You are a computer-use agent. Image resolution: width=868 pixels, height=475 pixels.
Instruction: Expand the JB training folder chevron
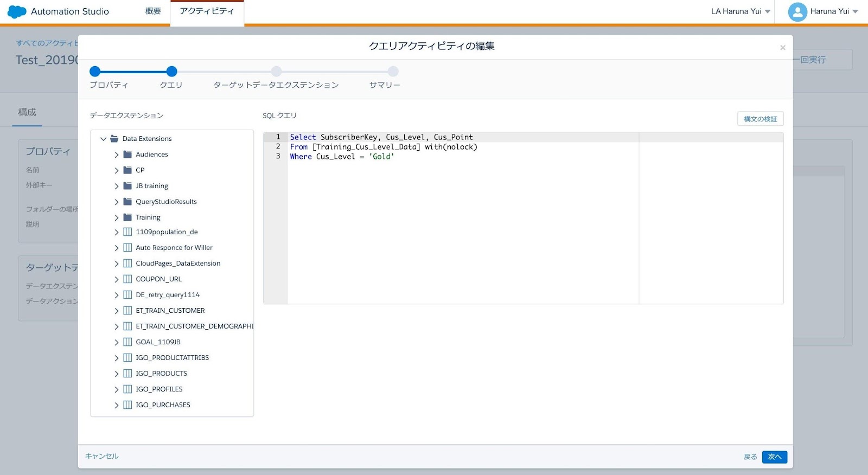pyautogui.click(x=116, y=187)
